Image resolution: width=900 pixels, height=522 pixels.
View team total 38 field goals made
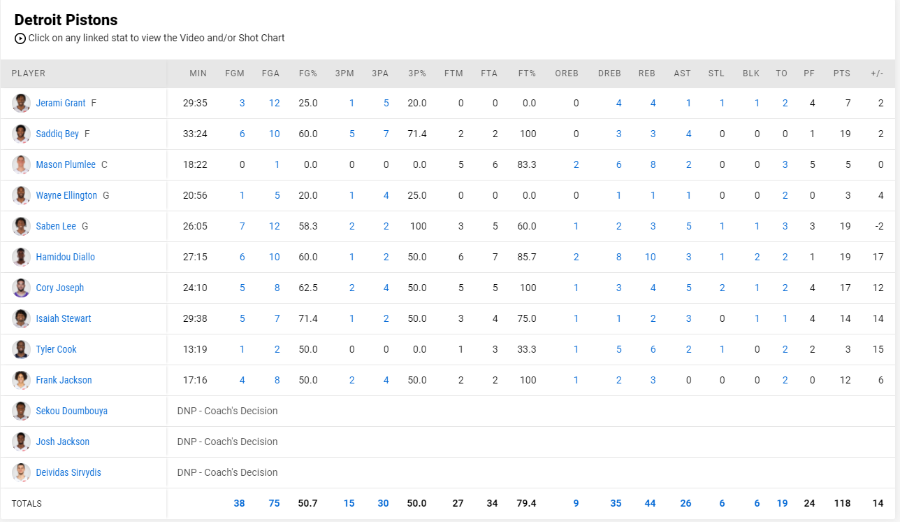[x=239, y=504]
